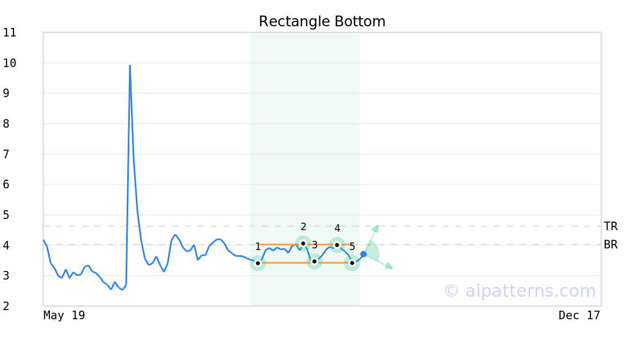Click pattern point 2 marker
Viewport: 644px width, 338px height.
[x=303, y=244]
